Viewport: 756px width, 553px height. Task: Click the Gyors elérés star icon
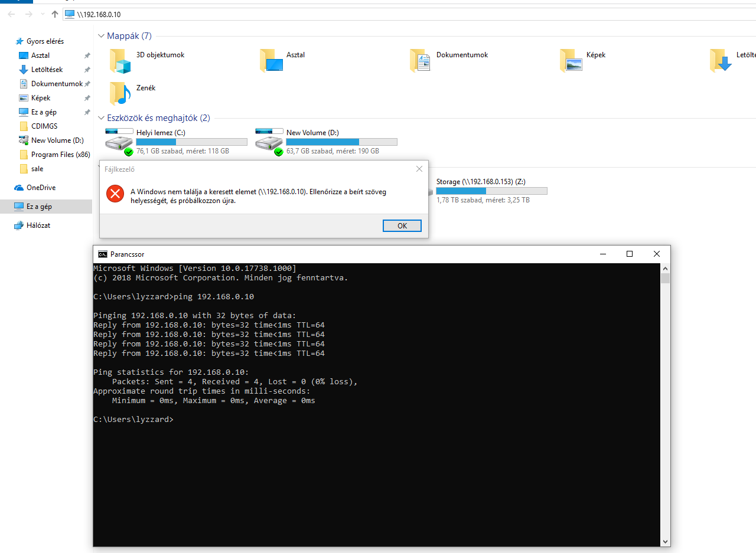[x=19, y=41]
